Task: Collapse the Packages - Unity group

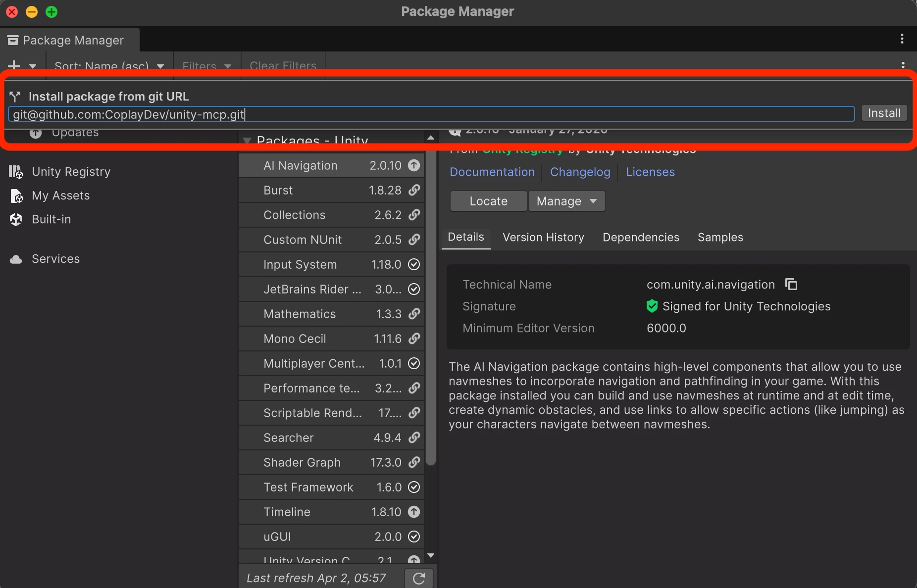Action: point(247,141)
